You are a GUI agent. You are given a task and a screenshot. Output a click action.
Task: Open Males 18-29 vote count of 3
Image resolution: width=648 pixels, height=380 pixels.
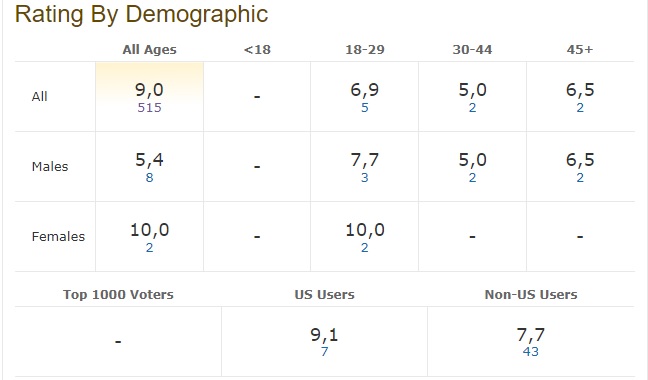(x=364, y=178)
